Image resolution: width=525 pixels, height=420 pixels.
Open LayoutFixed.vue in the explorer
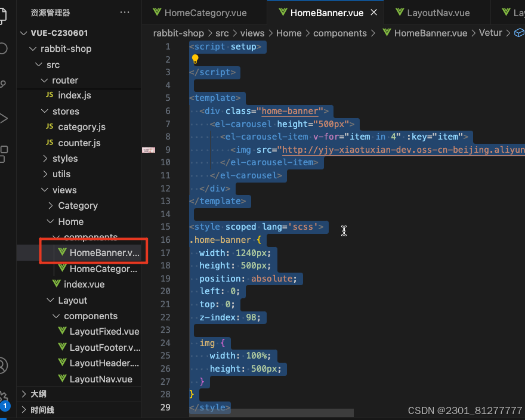[x=104, y=332]
